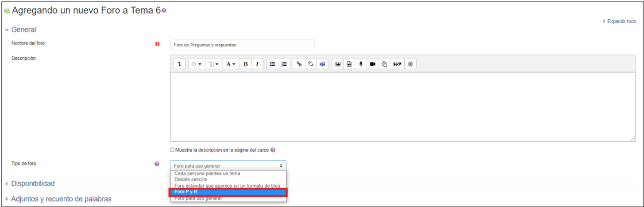Toggle bold formatting in description editor
The image size is (644, 207).
click(245, 64)
